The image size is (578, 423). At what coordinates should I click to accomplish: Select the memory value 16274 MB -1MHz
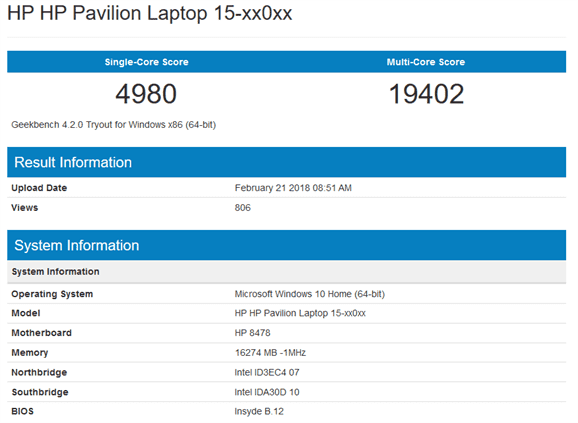[x=270, y=353]
